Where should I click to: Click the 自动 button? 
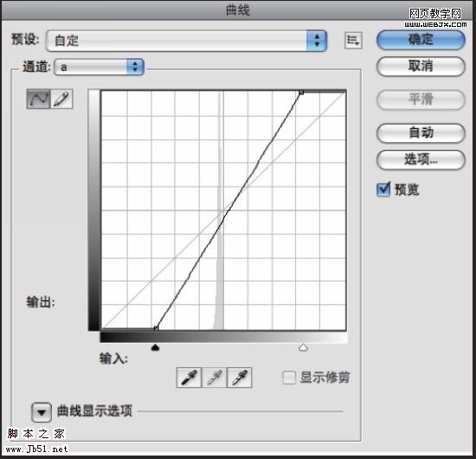coord(421,133)
